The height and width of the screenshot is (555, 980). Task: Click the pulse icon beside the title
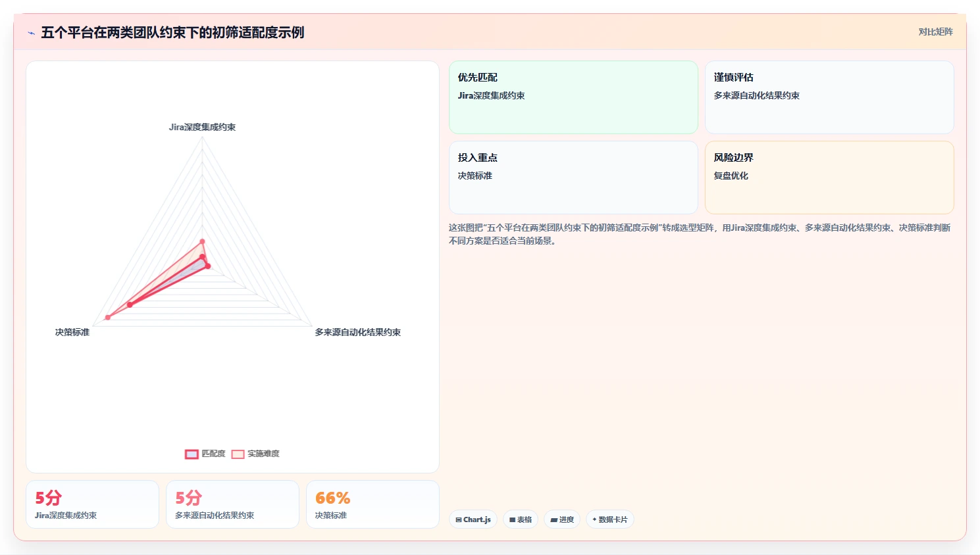pyautogui.click(x=31, y=33)
